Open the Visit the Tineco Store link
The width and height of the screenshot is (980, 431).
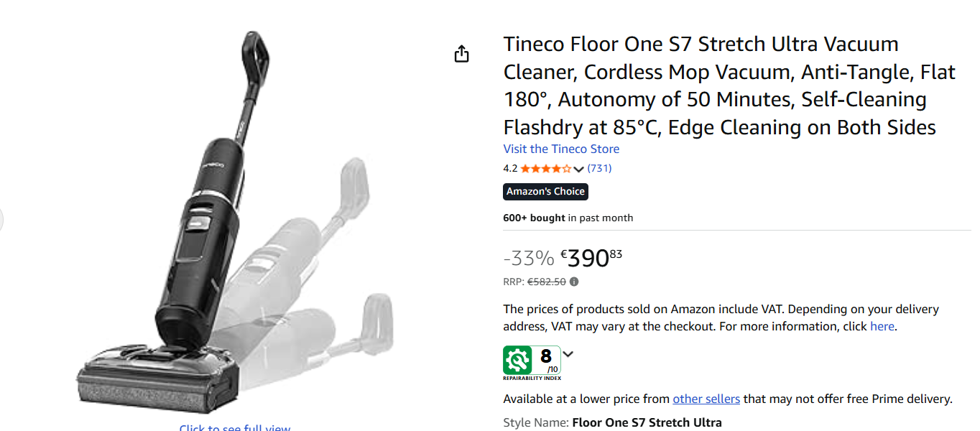point(561,149)
